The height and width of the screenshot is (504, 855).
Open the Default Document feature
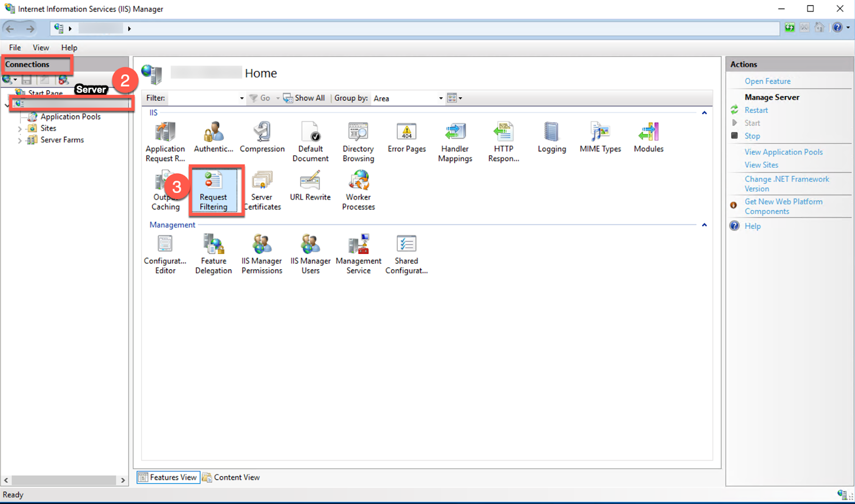pos(310,142)
